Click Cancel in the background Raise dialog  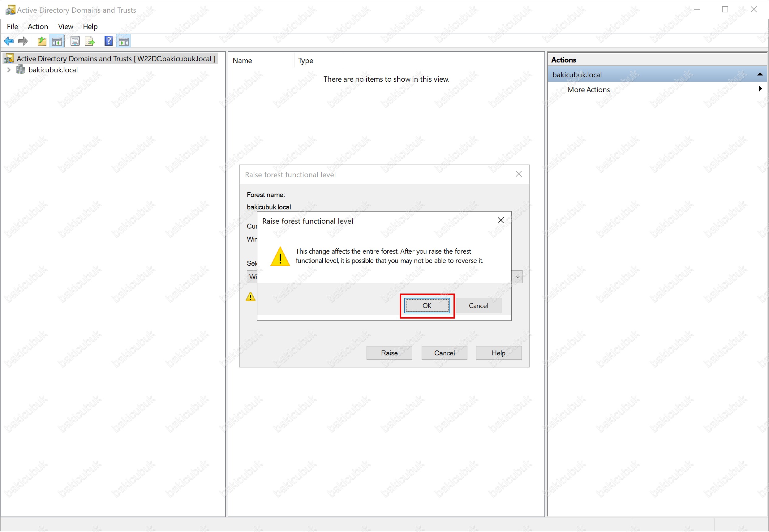pos(444,353)
